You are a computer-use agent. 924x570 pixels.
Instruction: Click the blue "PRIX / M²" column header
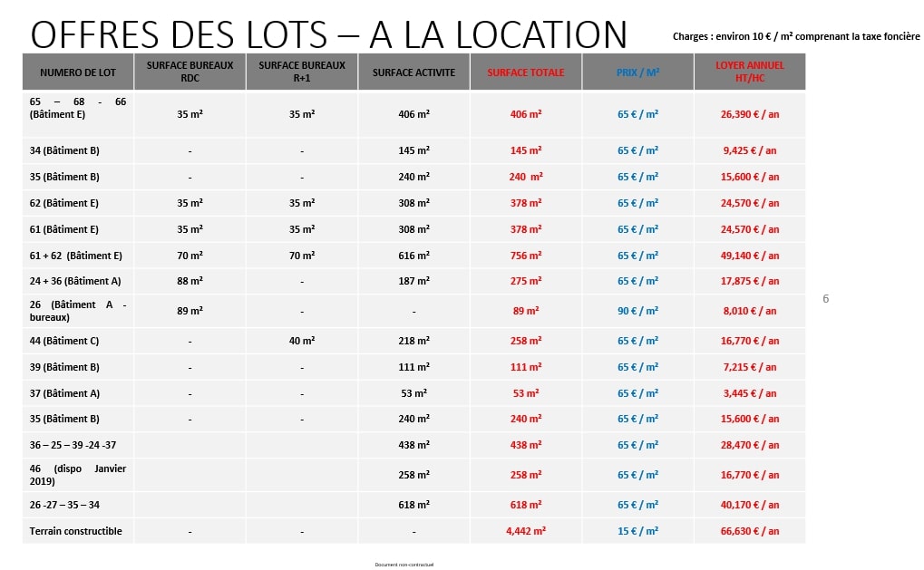637,72
